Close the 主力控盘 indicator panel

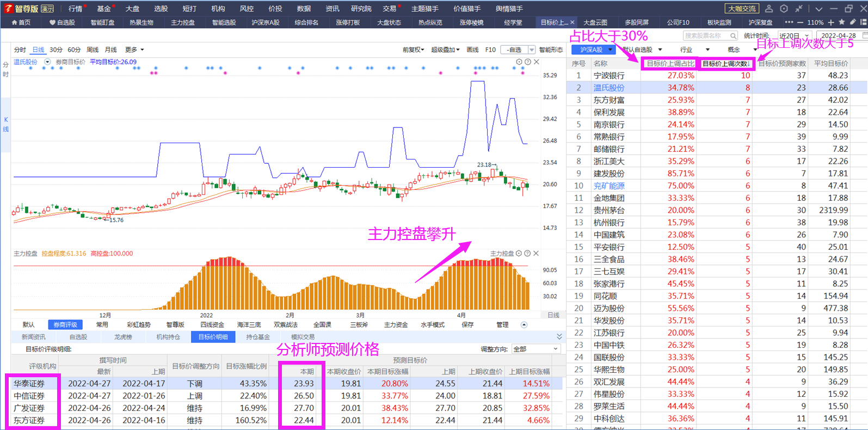[x=536, y=254]
